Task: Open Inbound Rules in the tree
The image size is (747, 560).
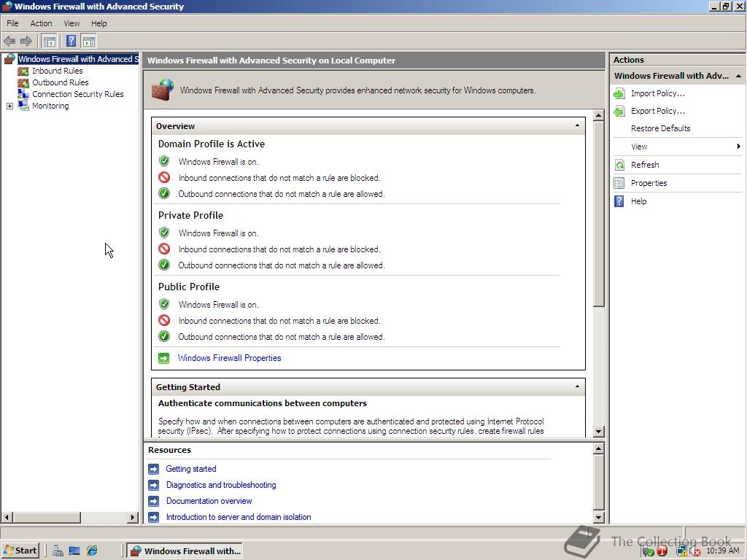Action: 57,71
